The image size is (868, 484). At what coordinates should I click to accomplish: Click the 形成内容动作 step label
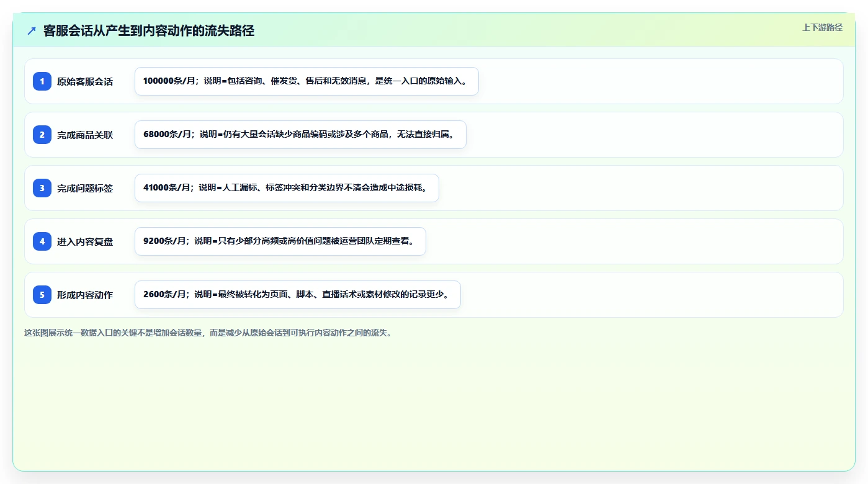tap(85, 295)
